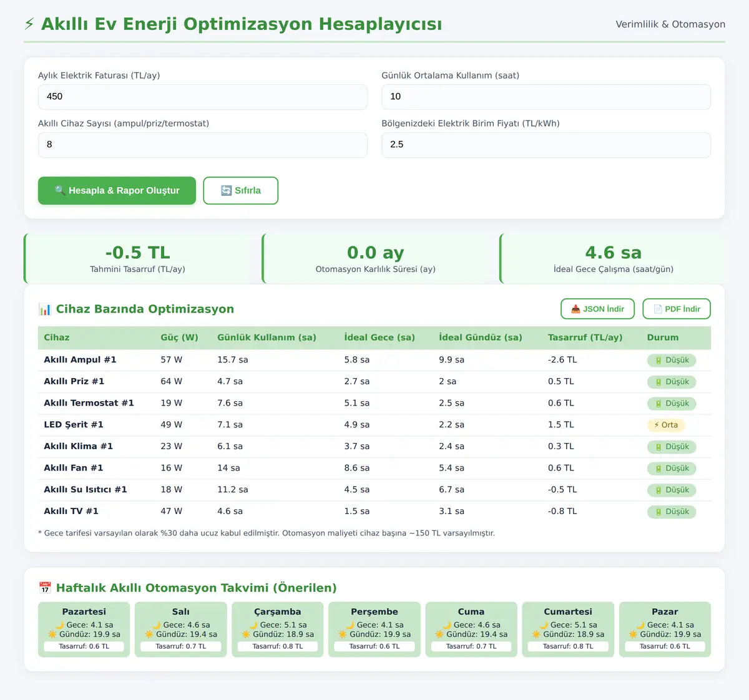Select the Akıllı Su Isıtıcı #1 row name

coord(85,490)
